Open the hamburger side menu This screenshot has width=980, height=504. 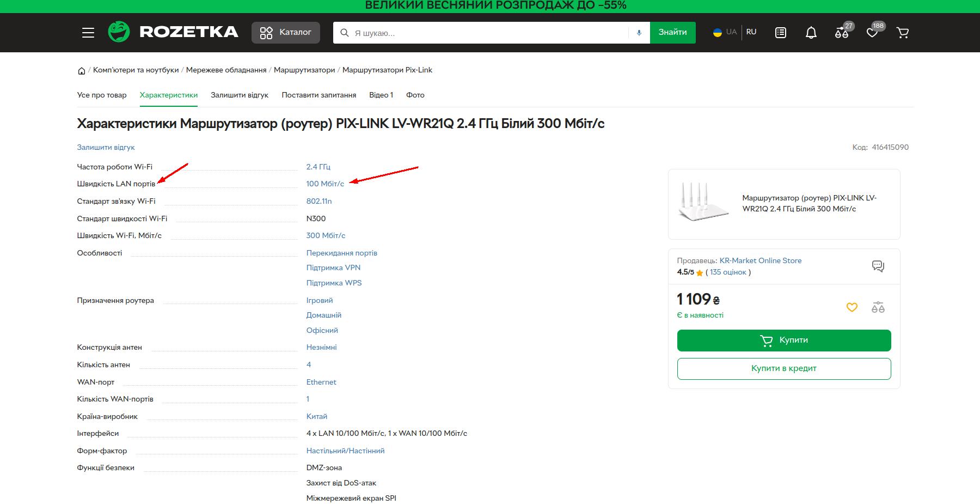click(x=88, y=33)
